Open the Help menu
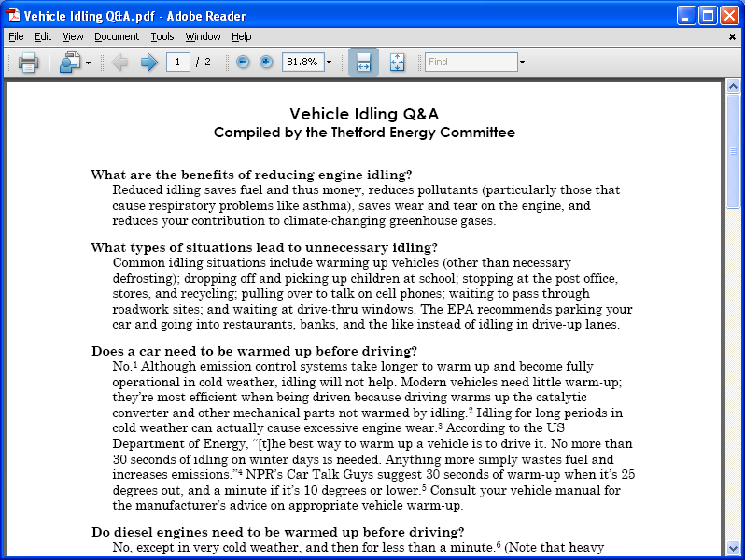745x560 pixels. pos(242,36)
